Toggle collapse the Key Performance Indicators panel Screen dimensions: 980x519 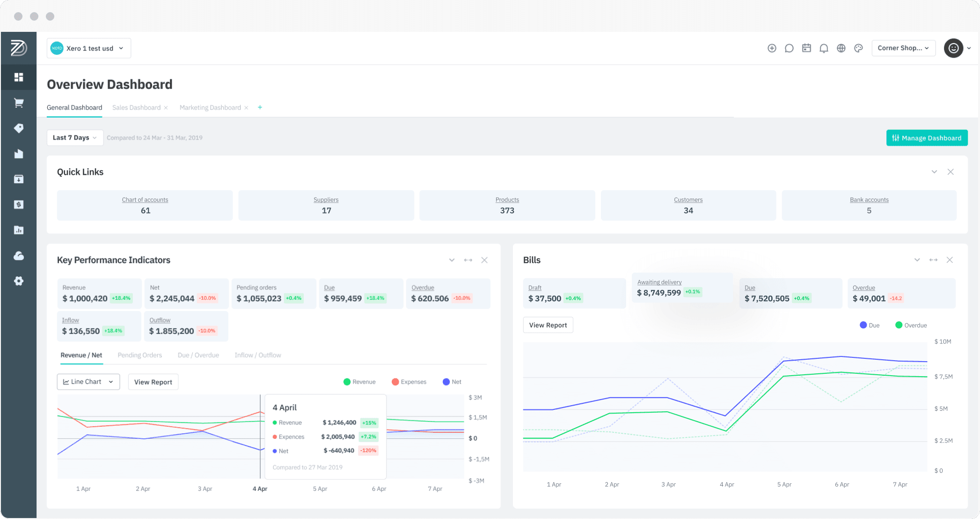pyautogui.click(x=452, y=260)
